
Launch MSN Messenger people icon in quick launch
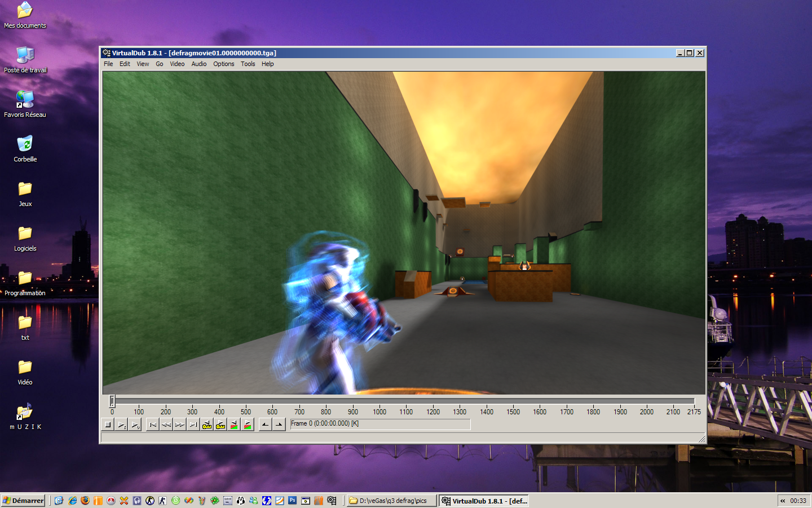point(254,501)
